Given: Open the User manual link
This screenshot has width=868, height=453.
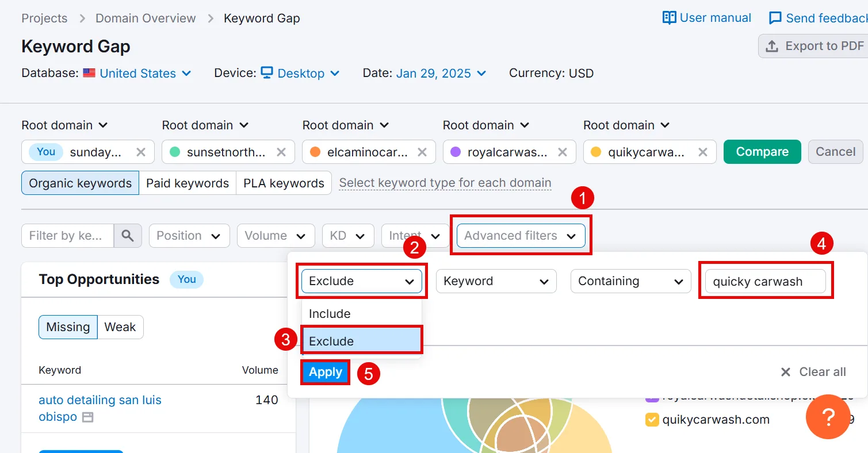Looking at the screenshot, I should click(707, 18).
